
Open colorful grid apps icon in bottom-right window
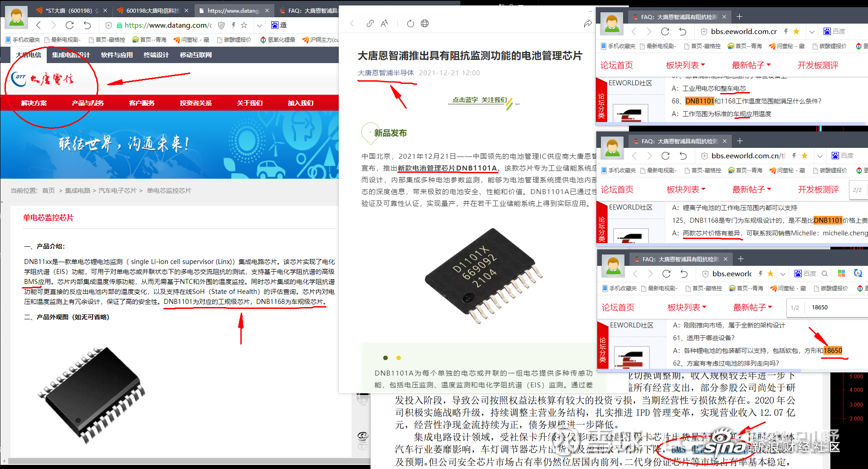point(841,273)
